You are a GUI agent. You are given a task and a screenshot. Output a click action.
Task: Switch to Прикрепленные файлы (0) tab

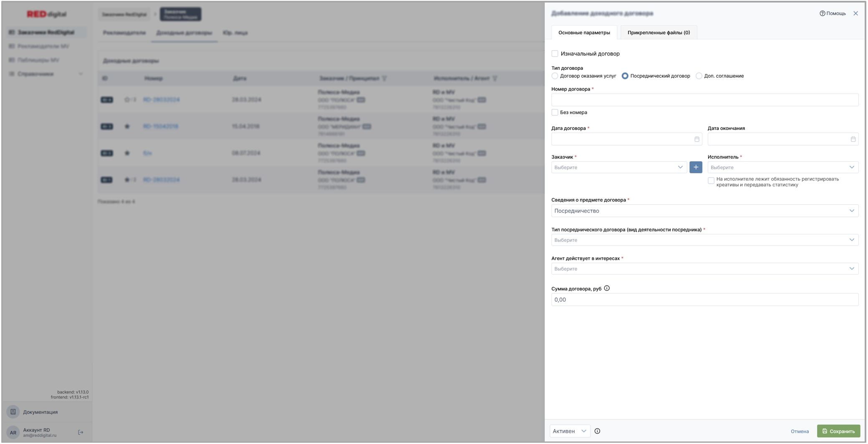(x=659, y=33)
